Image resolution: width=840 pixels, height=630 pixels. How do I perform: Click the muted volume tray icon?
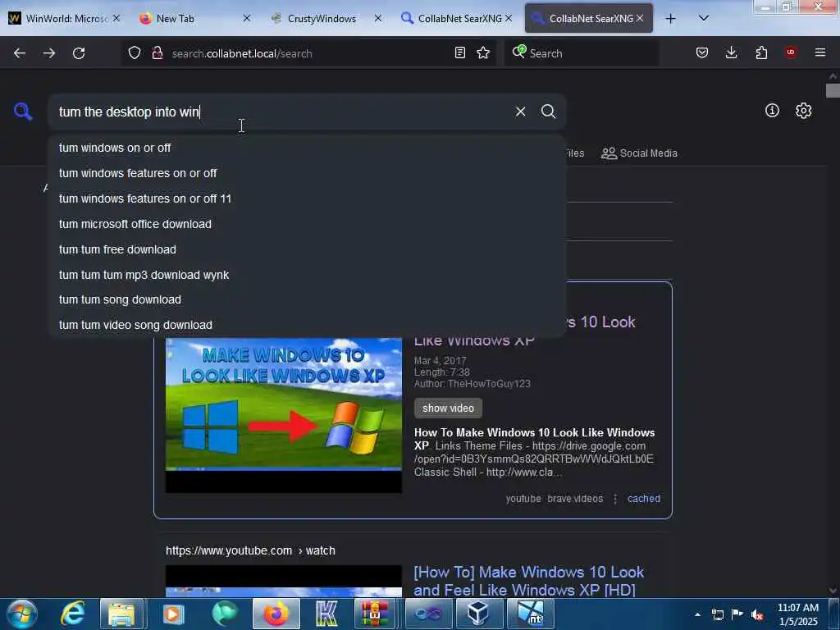click(757, 614)
